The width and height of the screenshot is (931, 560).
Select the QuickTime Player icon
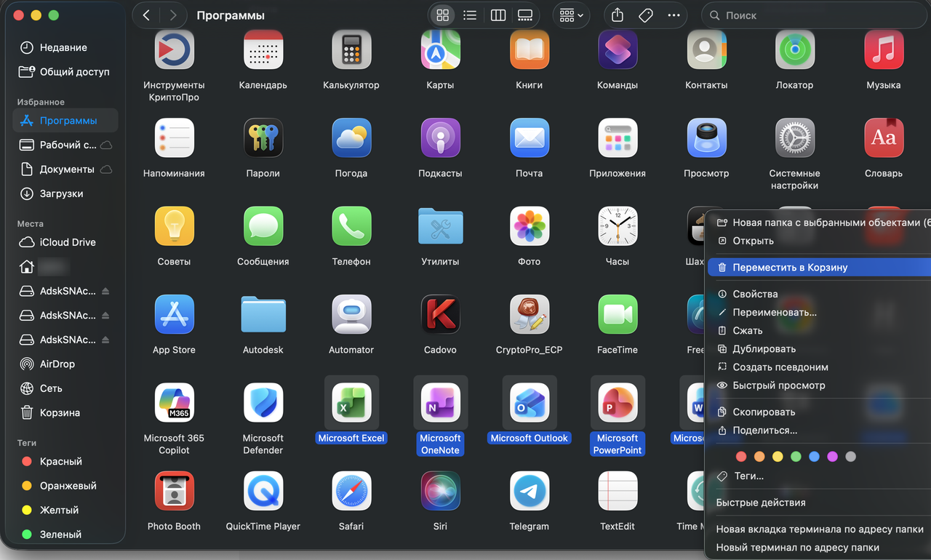pyautogui.click(x=263, y=491)
